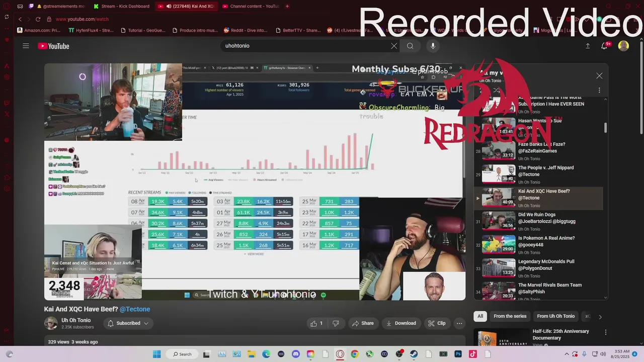Open the taskbar clock and date
Viewport: 644px width, 362px height.
click(x=620, y=354)
